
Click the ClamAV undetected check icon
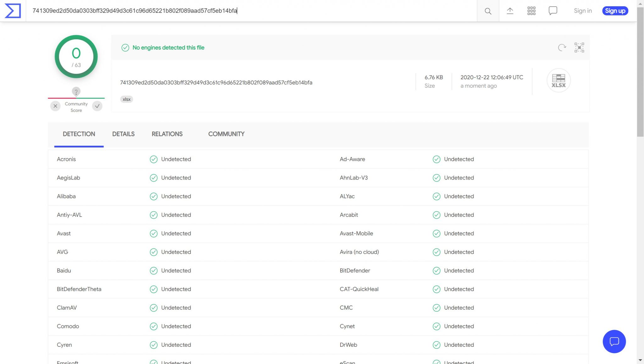(153, 308)
